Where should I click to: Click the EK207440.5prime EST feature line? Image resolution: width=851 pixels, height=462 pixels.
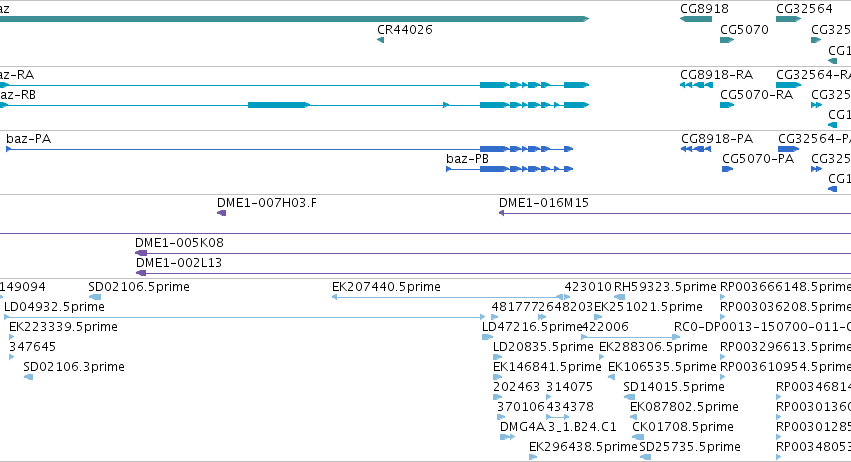coord(450,297)
